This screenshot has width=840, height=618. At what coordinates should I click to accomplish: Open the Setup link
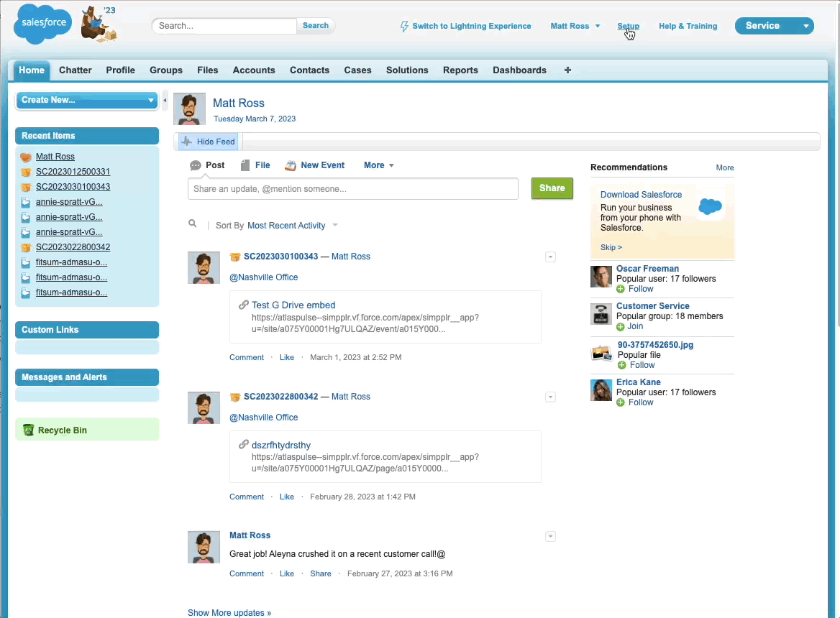[x=628, y=26]
